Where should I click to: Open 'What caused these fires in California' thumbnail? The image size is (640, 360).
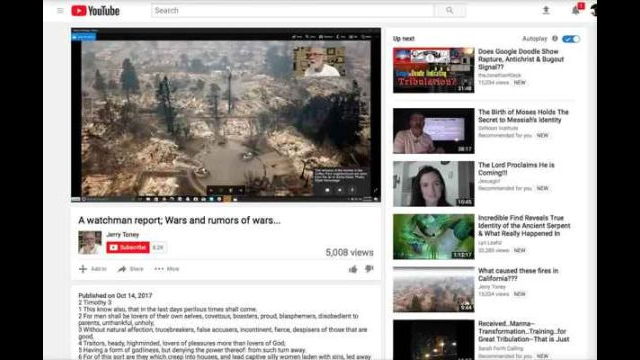[433, 289]
